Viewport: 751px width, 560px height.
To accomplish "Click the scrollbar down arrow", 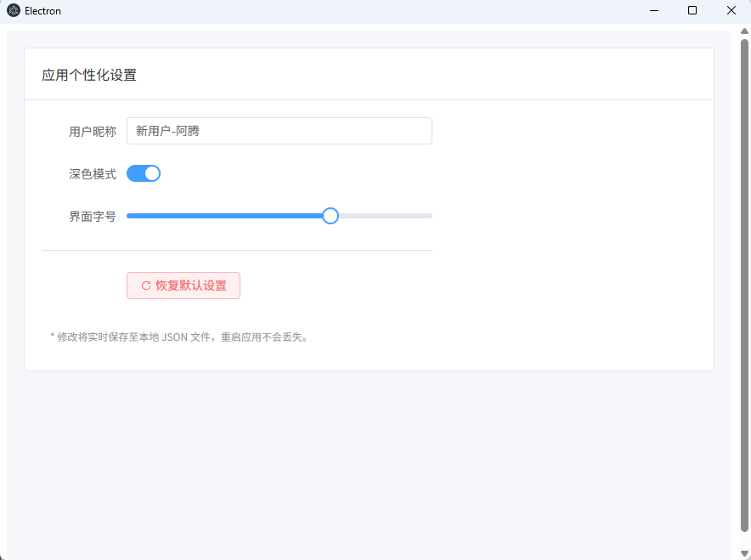I will tap(744, 552).
